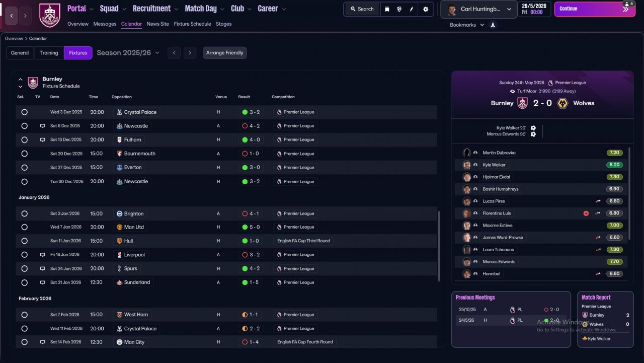Click the TV icon on the Sat 6 Dec row
This screenshot has width=644, height=363.
pos(43,126)
